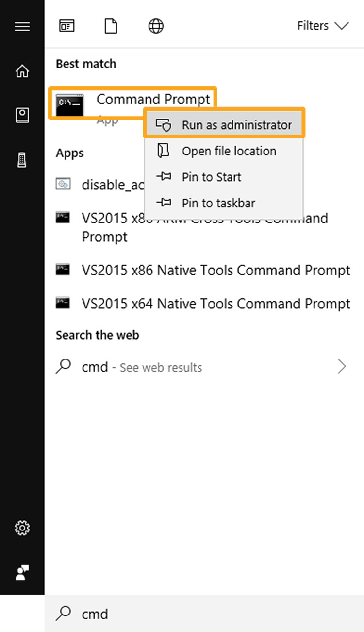The image size is (364, 632).
Task: Click the device tower sidebar icon
Action: [x=22, y=160]
